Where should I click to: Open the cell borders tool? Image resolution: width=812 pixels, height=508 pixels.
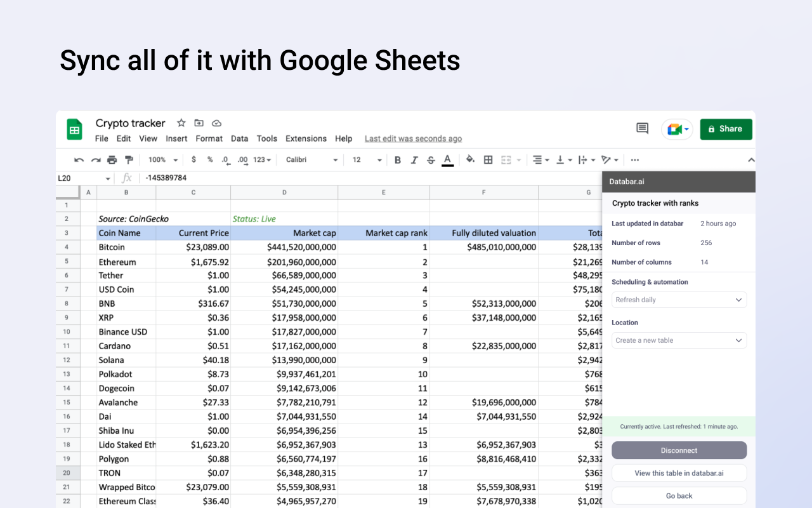[x=488, y=160]
